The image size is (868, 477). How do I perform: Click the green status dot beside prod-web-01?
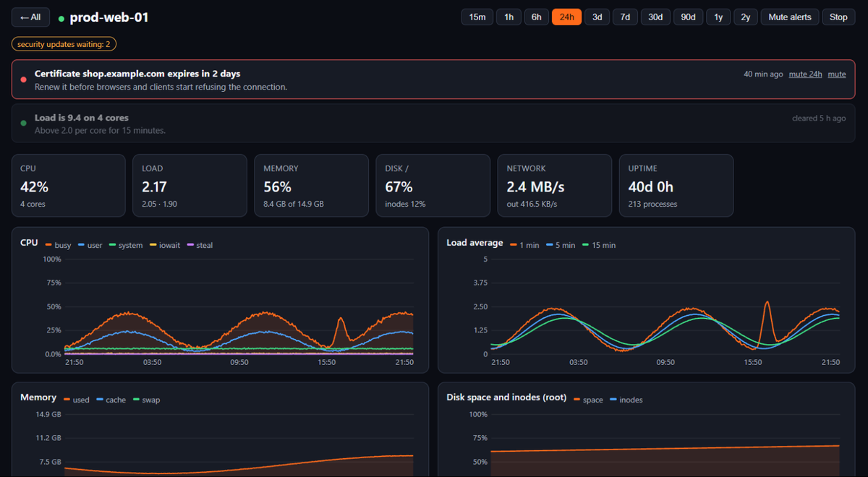(61, 18)
